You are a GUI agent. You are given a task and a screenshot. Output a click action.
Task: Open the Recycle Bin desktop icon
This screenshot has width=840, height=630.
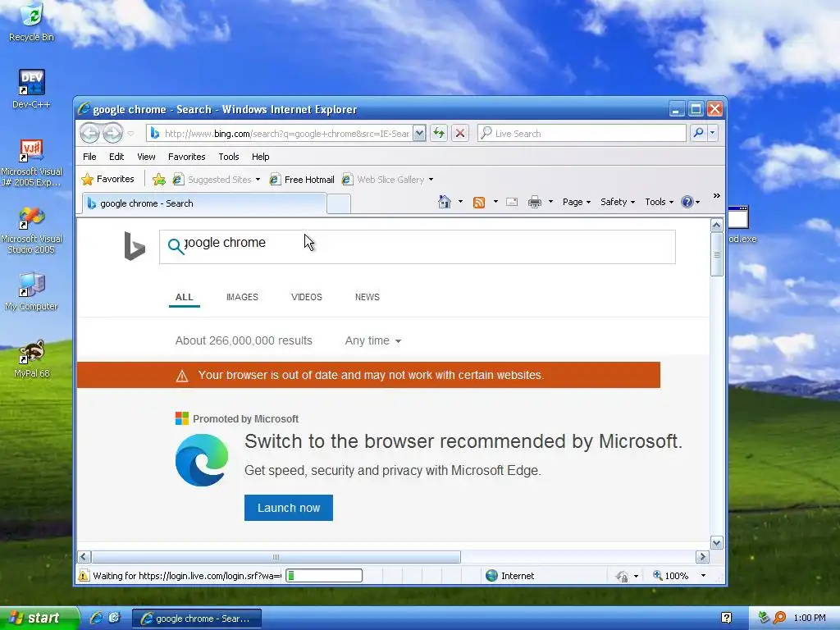tap(32, 22)
